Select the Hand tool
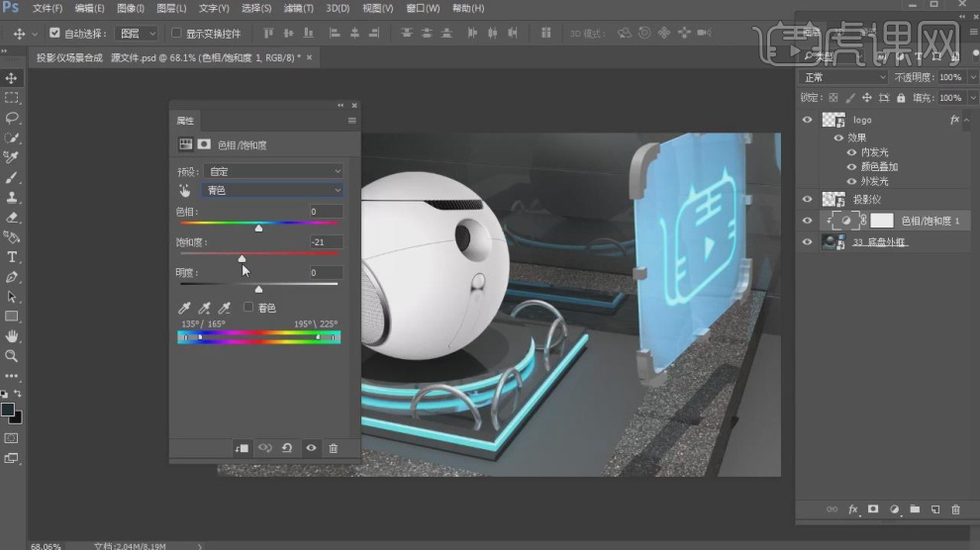The width and height of the screenshot is (980, 550). (x=12, y=336)
